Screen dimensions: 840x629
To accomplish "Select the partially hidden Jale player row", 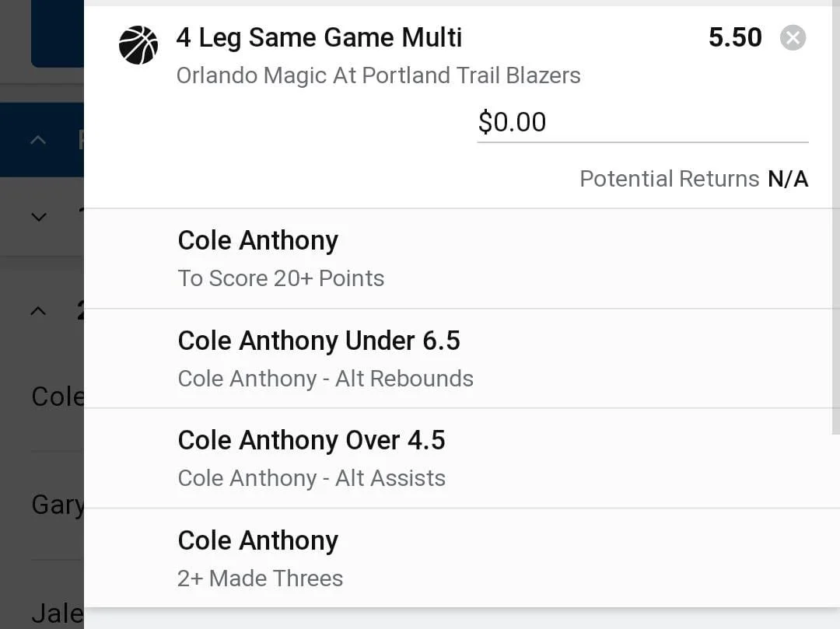I will coord(57,613).
